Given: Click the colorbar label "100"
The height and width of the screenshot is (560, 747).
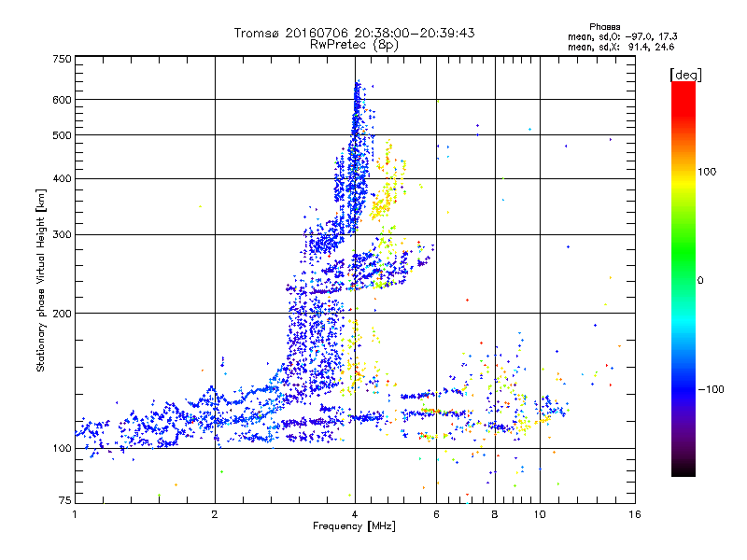Looking at the screenshot, I should (x=707, y=172).
